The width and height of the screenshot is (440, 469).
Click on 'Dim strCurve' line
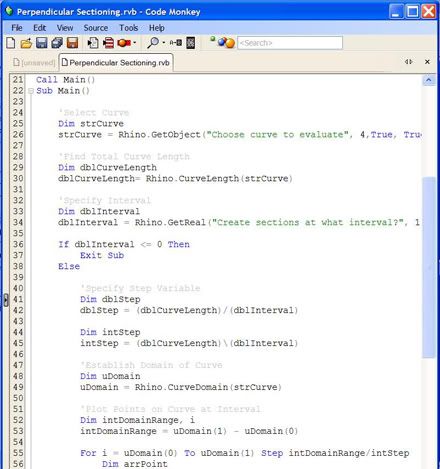coord(91,124)
